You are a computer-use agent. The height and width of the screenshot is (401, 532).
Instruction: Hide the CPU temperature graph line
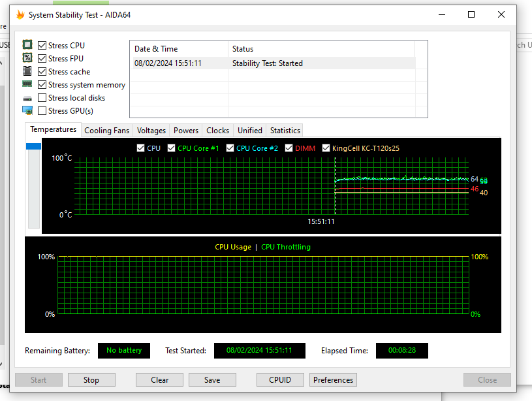coord(140,148)
